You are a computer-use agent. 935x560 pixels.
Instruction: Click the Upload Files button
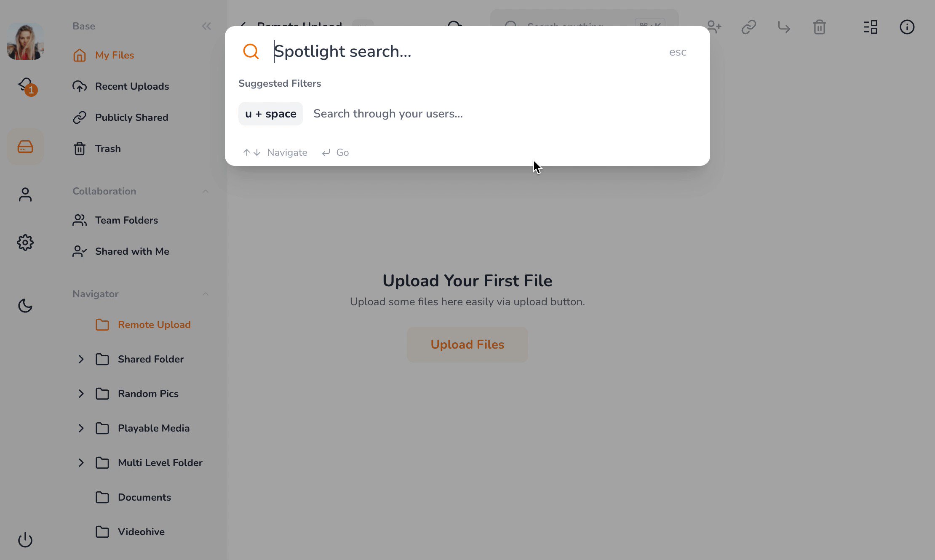(467, 344)
